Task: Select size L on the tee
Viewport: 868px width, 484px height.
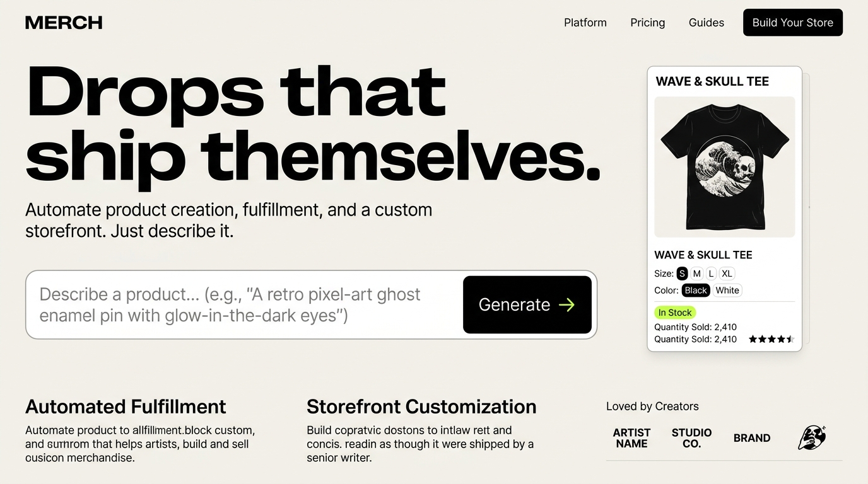Action: 711,274
